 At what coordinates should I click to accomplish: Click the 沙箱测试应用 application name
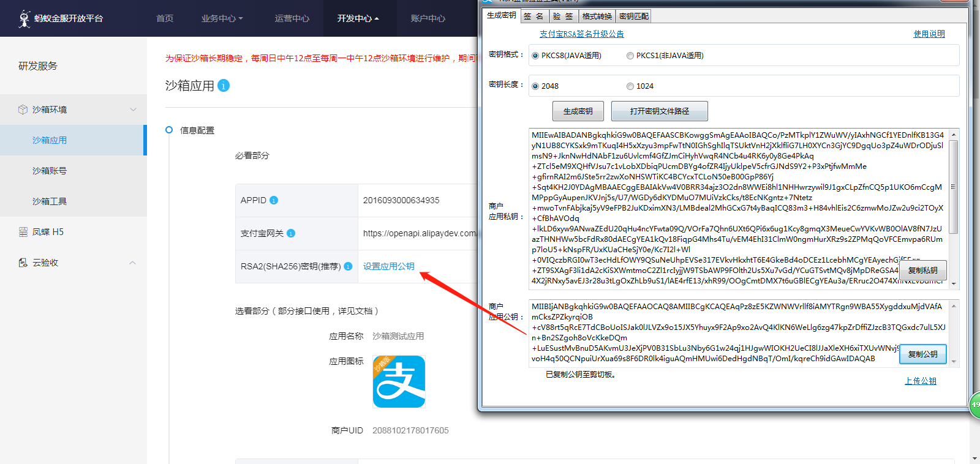tap(398, 336)
